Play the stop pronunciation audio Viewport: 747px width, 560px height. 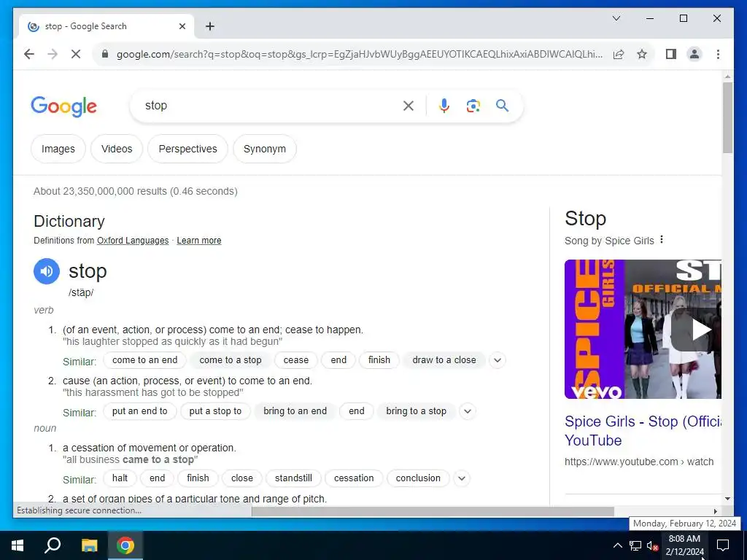[46, 271]
